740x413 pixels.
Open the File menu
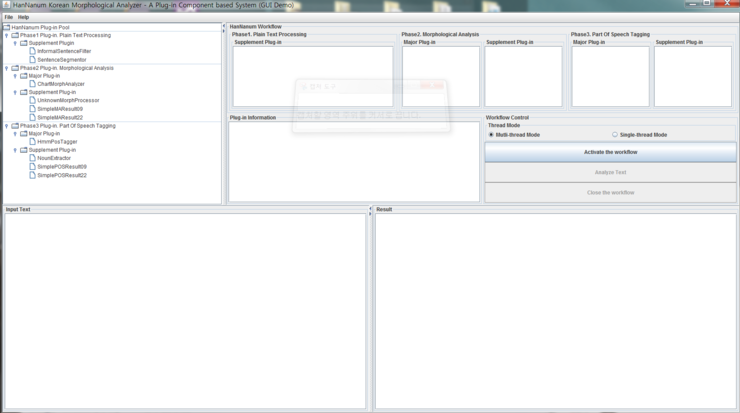8,17
